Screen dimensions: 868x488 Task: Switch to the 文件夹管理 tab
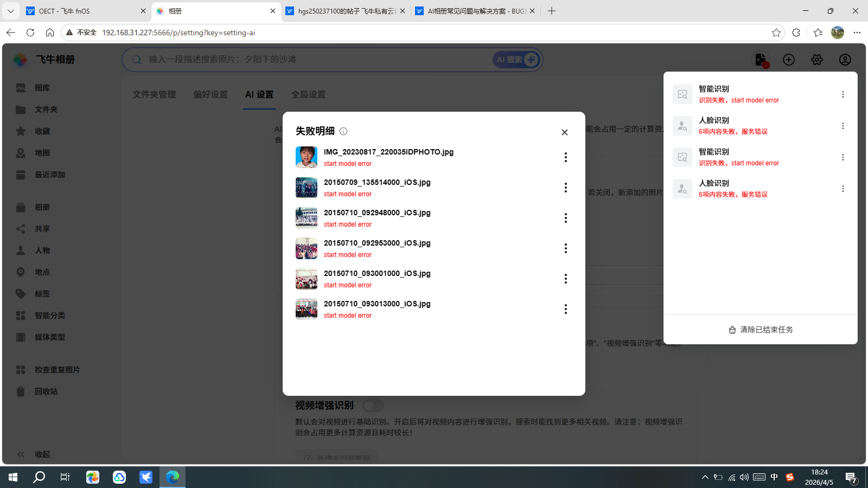point(154,94)
